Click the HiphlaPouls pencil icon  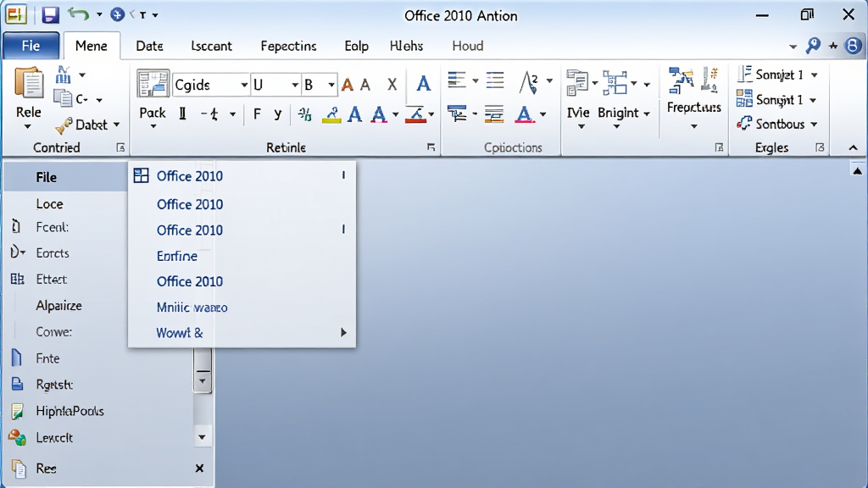click(17, 411)
